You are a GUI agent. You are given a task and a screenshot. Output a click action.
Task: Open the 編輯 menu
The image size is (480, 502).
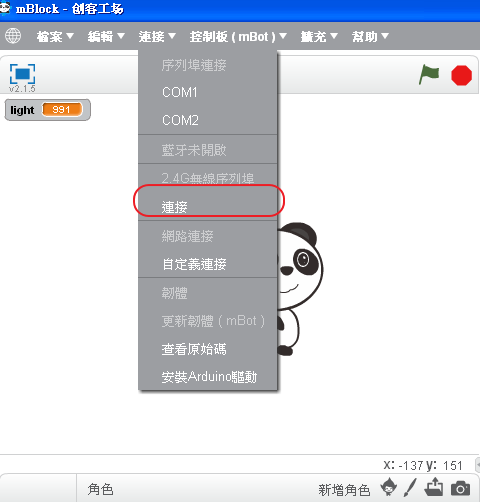click(106, 36)
